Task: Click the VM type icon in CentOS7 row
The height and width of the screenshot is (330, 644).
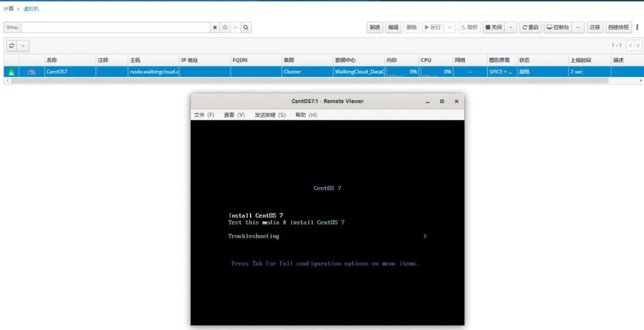Action: click(x=32, y=72)
